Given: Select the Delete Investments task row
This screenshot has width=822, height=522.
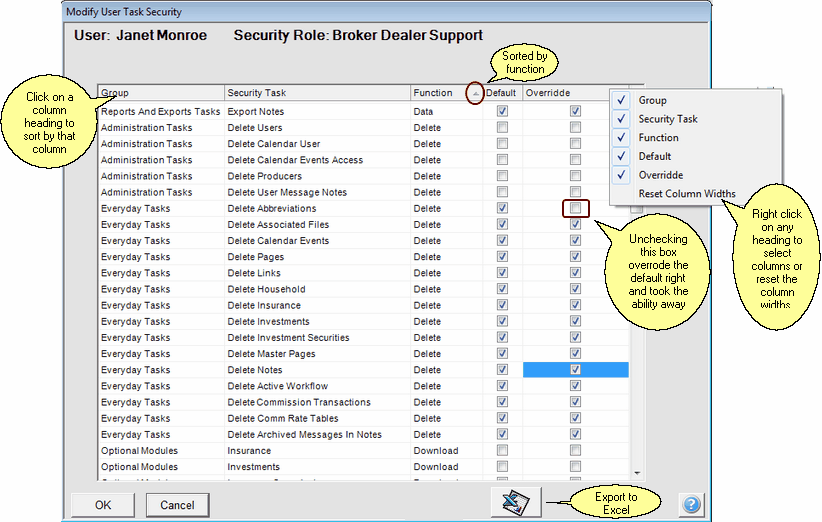Looking at the screenshot, I should pos(363,321).
